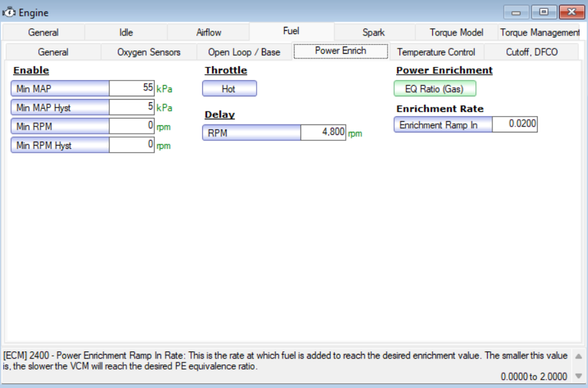Open the Spark tab
The width and height of the screenshot is (588, 388).
pyautogui.click(x=374, y=32)
